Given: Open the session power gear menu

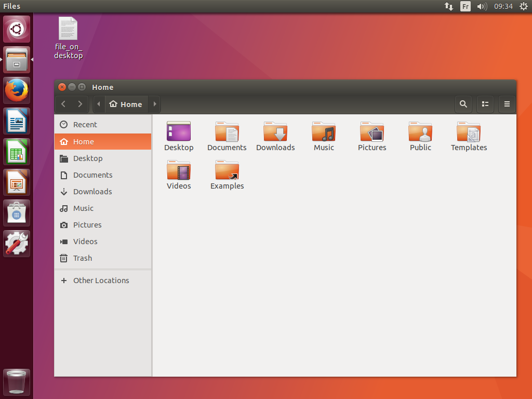Looking at the screenshot, I should click(524, 6).
